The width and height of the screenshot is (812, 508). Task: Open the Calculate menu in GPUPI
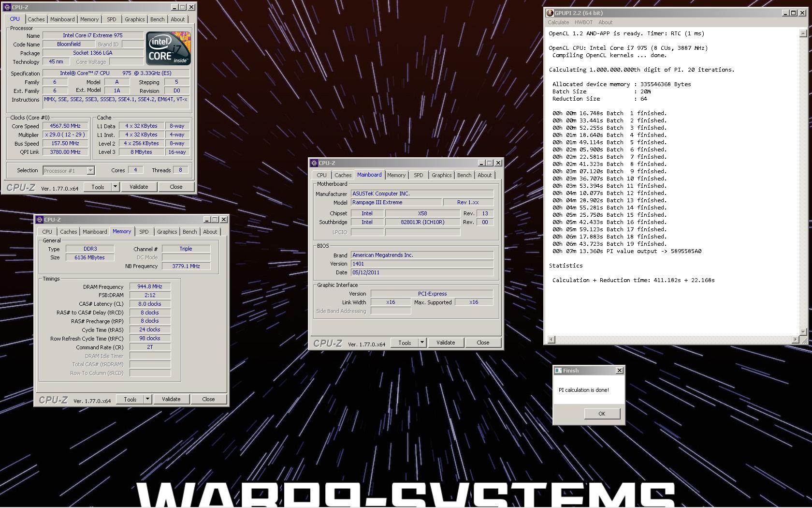tap(558, 22)
